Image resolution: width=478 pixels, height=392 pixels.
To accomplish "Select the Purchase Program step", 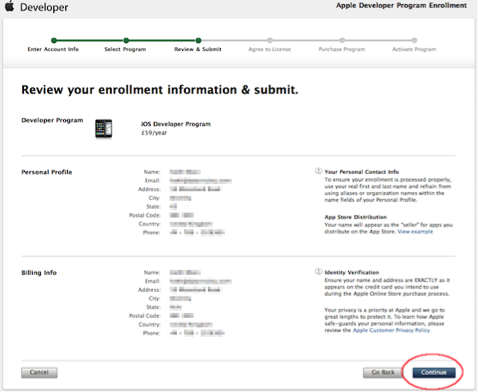I will (x=342, y=49).
